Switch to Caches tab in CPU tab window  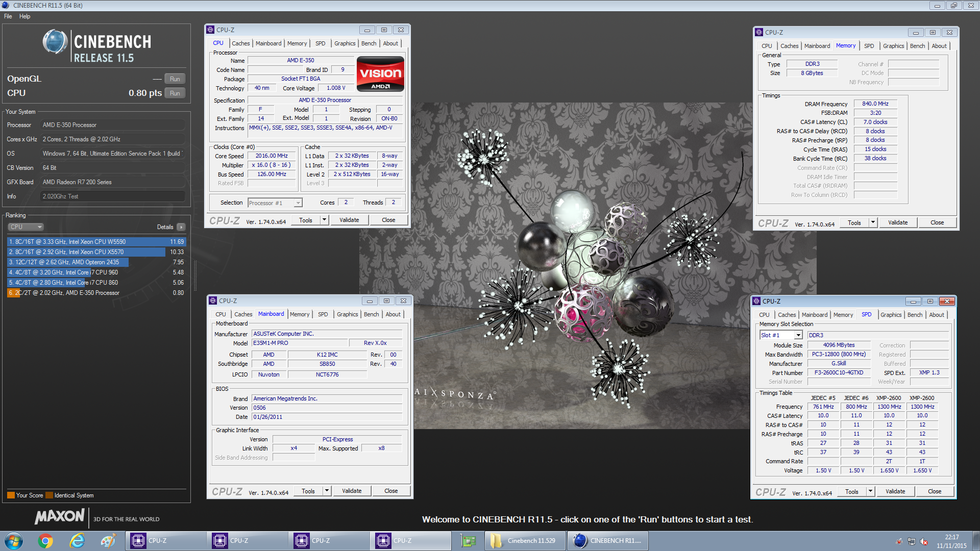[x=241, y=43]
